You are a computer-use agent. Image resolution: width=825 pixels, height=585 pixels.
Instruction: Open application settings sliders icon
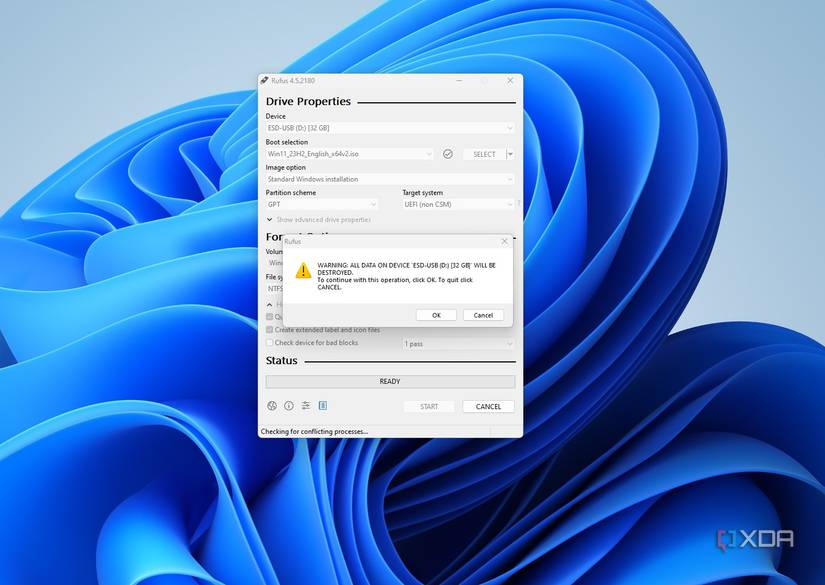pos(306,406)
